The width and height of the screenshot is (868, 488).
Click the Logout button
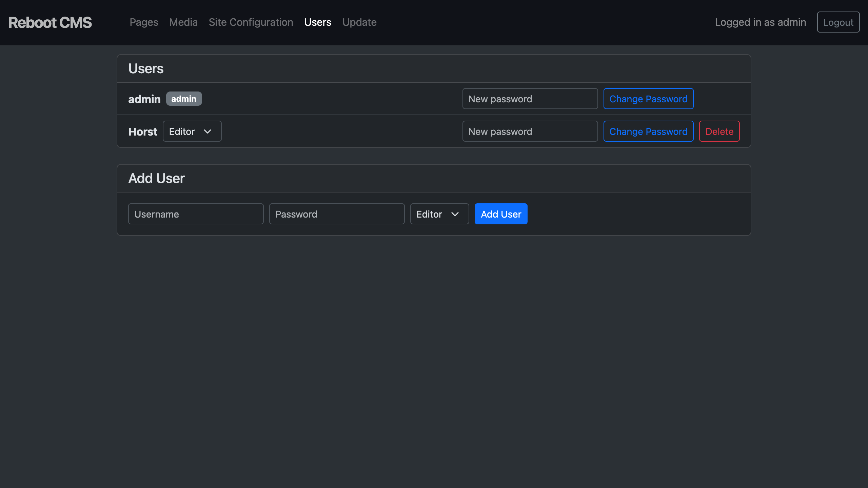pyautogui.click(x=838, y=22)
